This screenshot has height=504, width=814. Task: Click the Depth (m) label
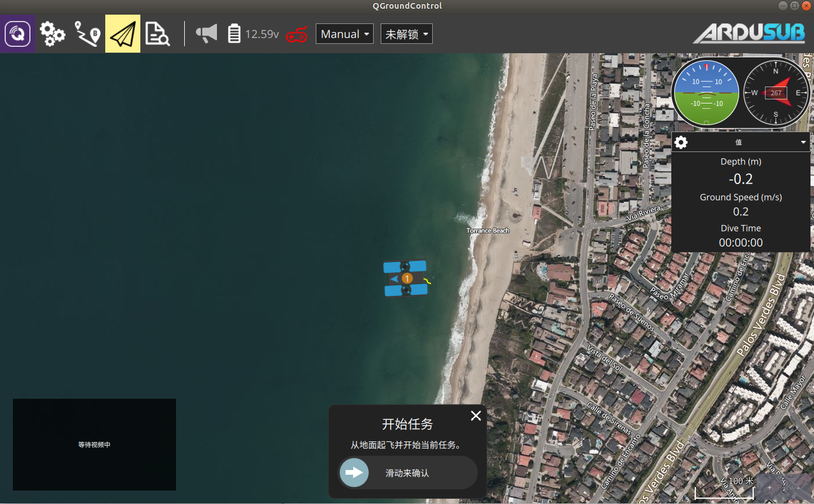pyautogui.click(x=741, y=161)
